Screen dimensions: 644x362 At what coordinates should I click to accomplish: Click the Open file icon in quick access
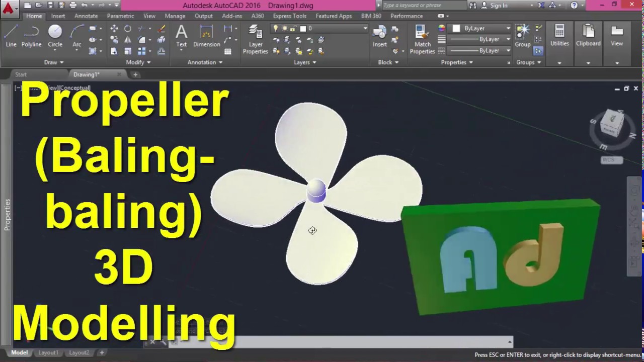[39, 5]
